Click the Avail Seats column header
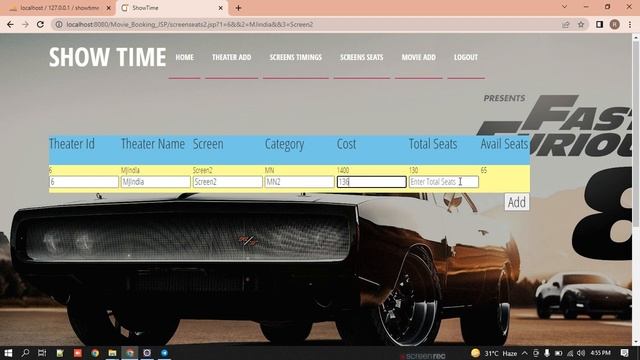The height and width of the screenshot is (360, 640). [x=504, y=144]
